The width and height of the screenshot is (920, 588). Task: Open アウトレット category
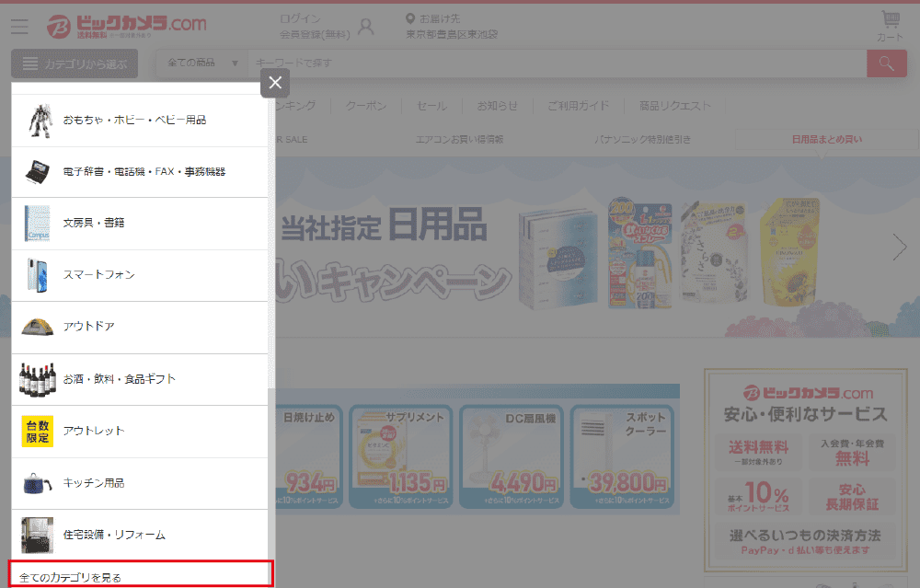click(140, 432)
